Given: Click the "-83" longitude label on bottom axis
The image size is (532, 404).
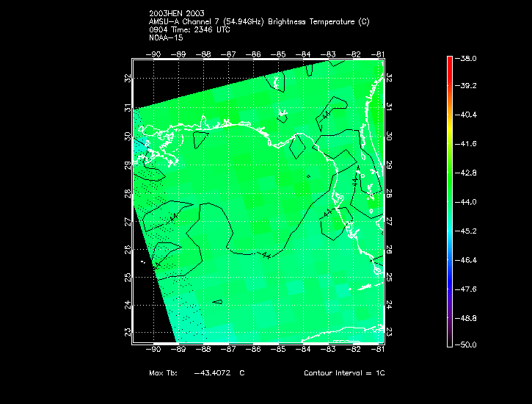Looking at the screenshot, I should pos(328,350).
